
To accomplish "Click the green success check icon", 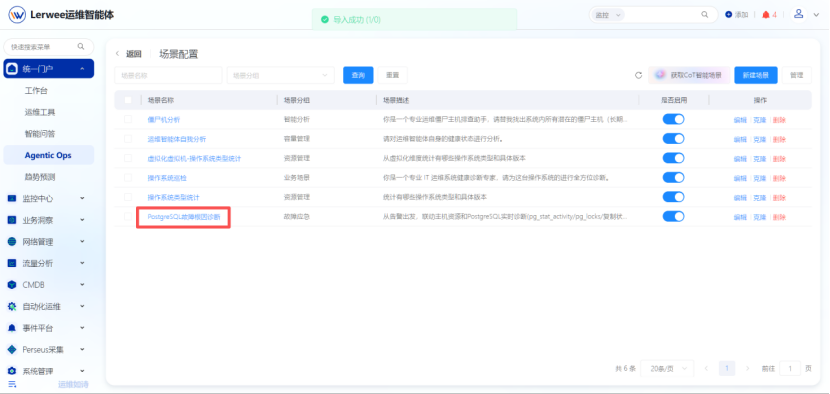I will pyautogui.click(x=324, y=20).
